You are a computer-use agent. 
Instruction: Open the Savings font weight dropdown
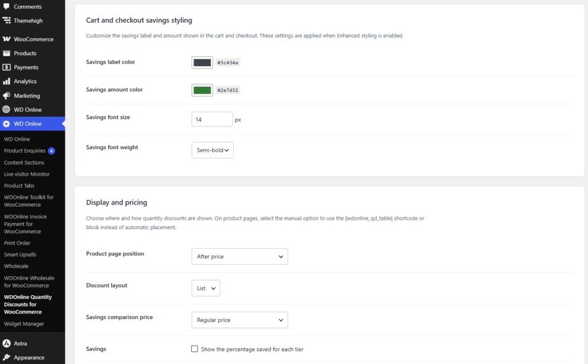coord(212,150)
